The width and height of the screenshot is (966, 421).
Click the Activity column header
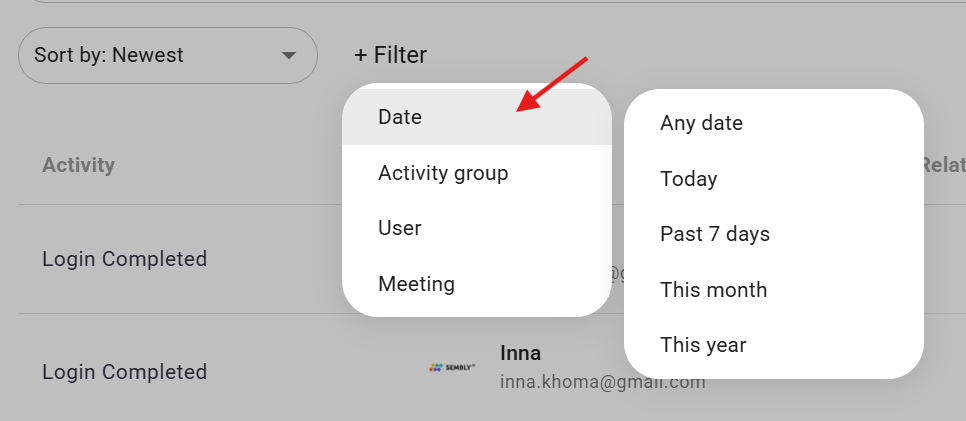(78, 165)
